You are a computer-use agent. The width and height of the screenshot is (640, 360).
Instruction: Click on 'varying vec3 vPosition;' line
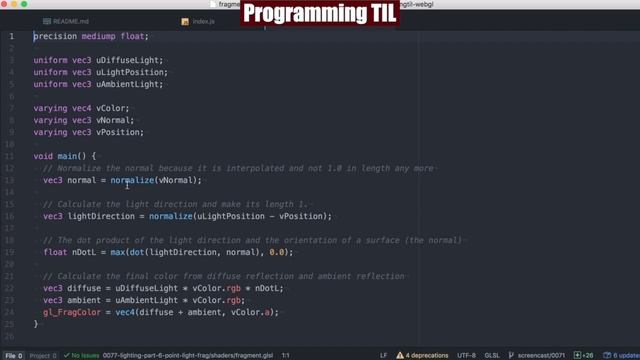pyautogui.click(x=89, y=132)
